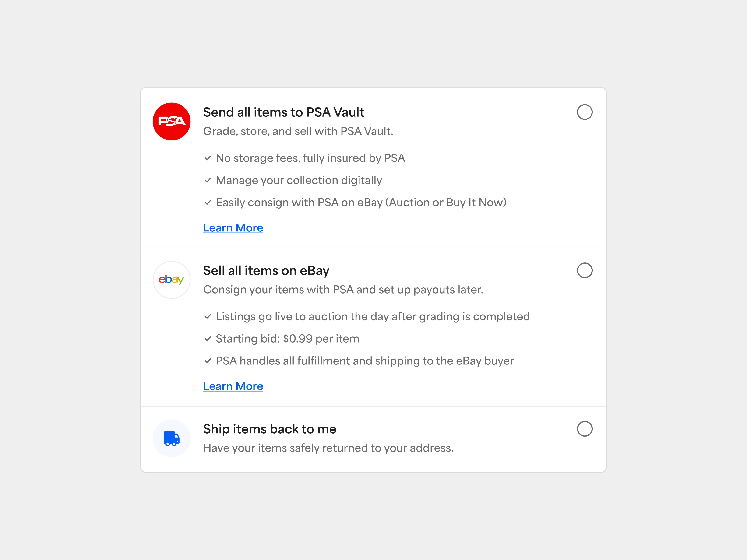Viewport: 747px width, 560px height.
Task: Click Have your items safely returned text
Action: 328,448
